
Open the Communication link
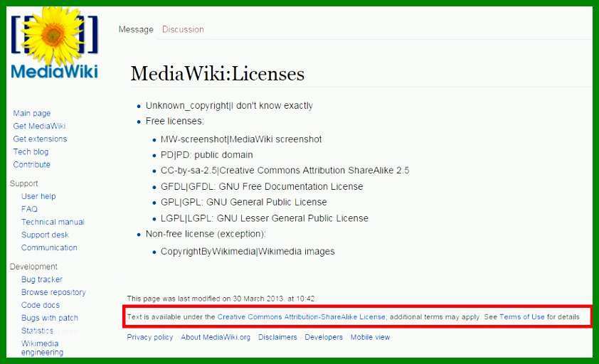pos(49,247)
